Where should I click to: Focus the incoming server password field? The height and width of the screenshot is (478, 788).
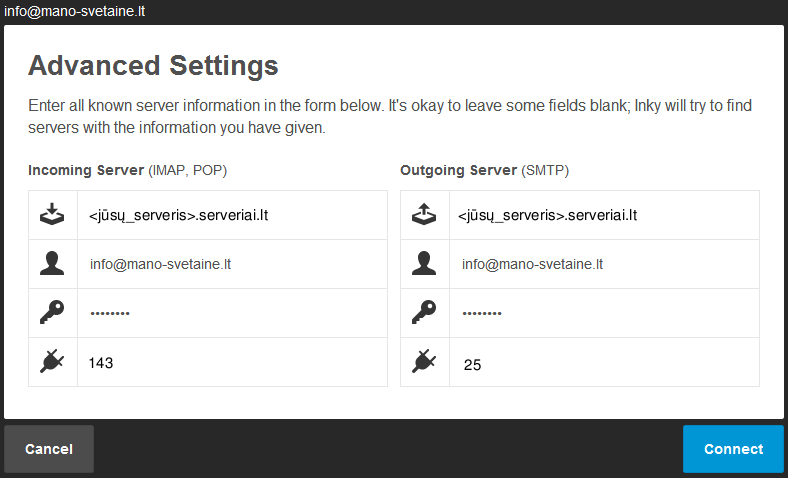[x=232, y=313]
